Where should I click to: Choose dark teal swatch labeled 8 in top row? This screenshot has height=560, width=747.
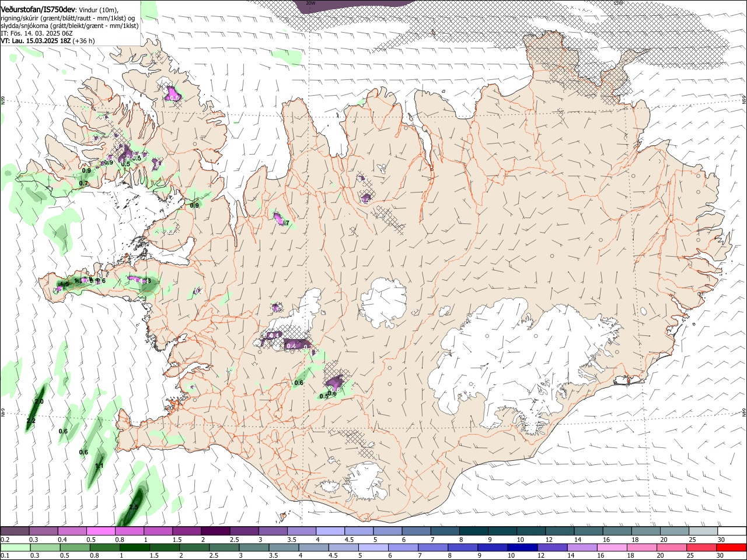click(473, 531)
